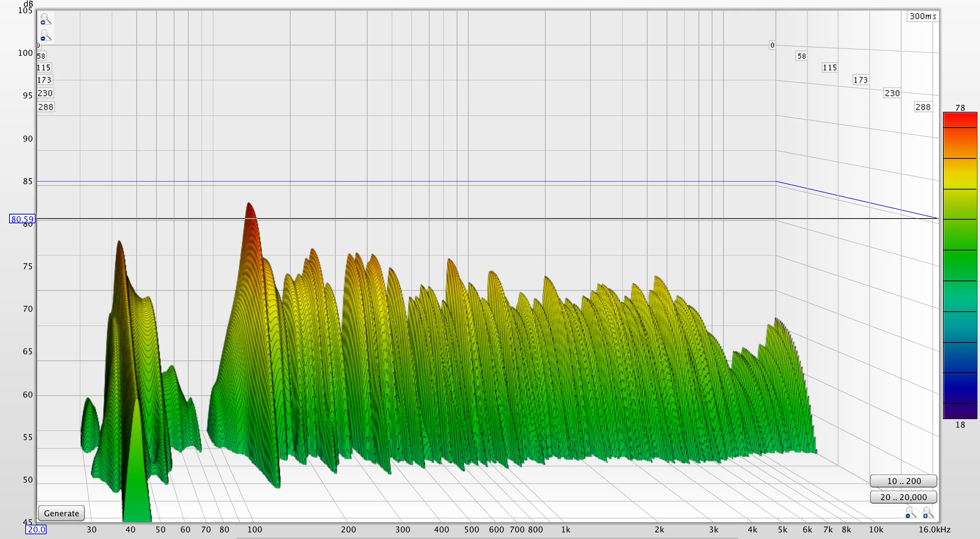This screenshot has width=980, height=539.
Task: Set frequency range with 10 .. 200 button
Action: pyautogui.click(x=903, y=481)
